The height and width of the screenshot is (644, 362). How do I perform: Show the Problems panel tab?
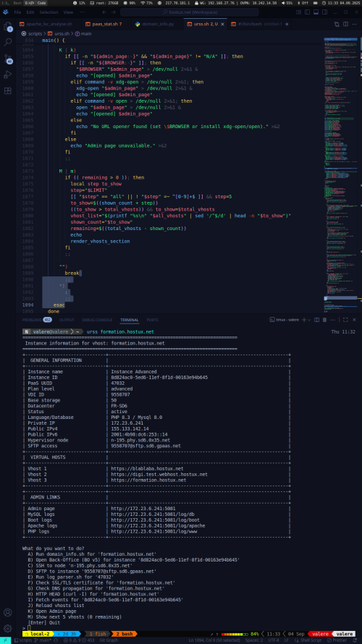click(x=37, y=320)
